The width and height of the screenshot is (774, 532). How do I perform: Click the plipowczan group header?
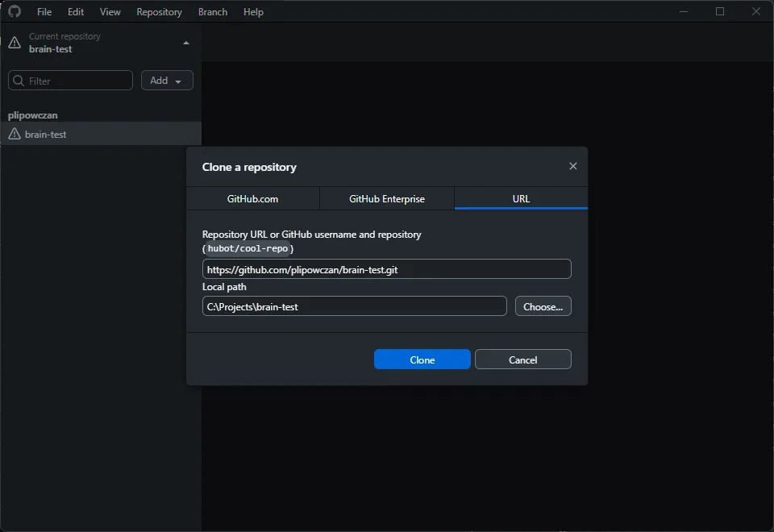pos(32,115)
